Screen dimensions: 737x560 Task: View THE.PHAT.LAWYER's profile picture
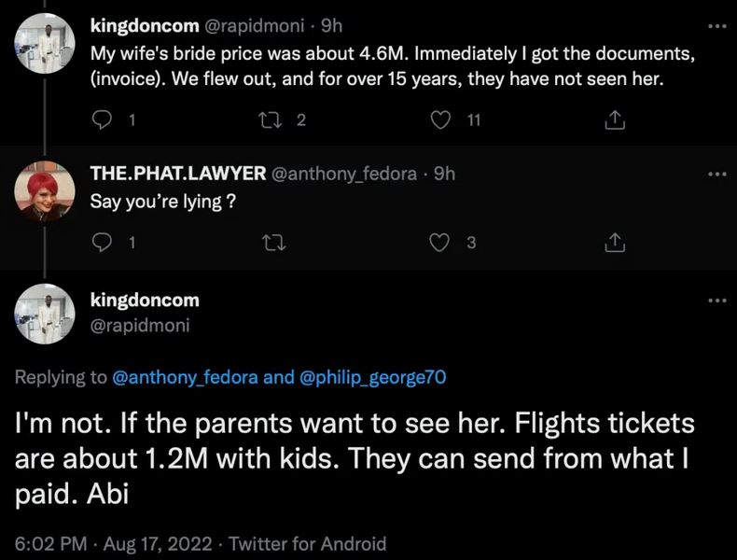point(45,191)
